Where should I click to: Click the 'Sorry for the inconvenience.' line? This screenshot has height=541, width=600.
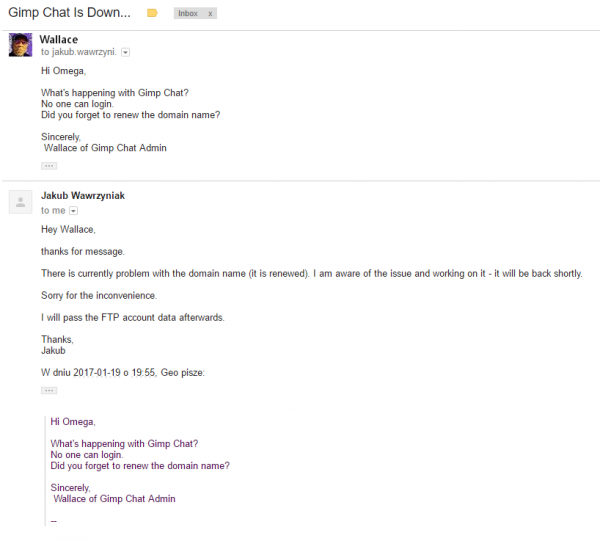[x=99, y=295]
